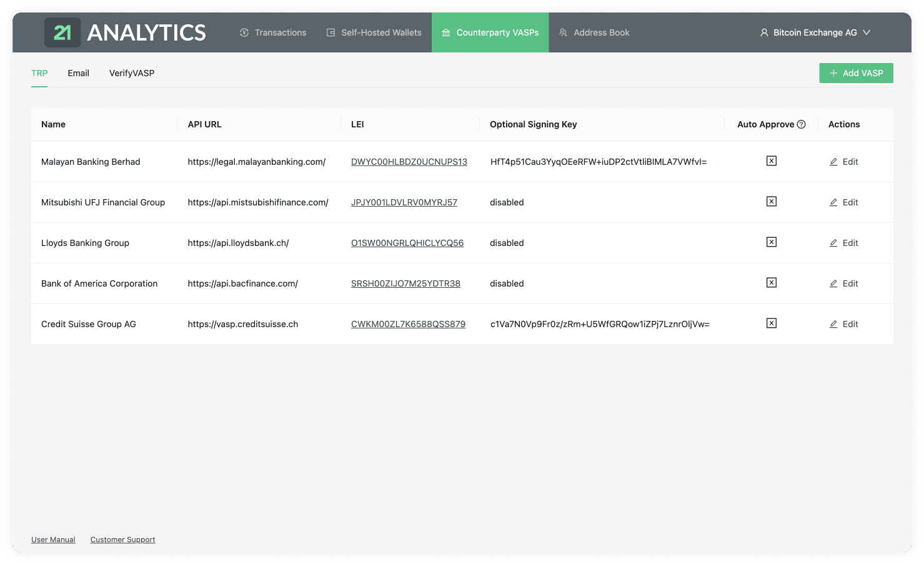Click the pencil icon for Credit Suisse Group AG
Image resolution: width=924 pixels, height=565 pixels.
coord(833,324)
